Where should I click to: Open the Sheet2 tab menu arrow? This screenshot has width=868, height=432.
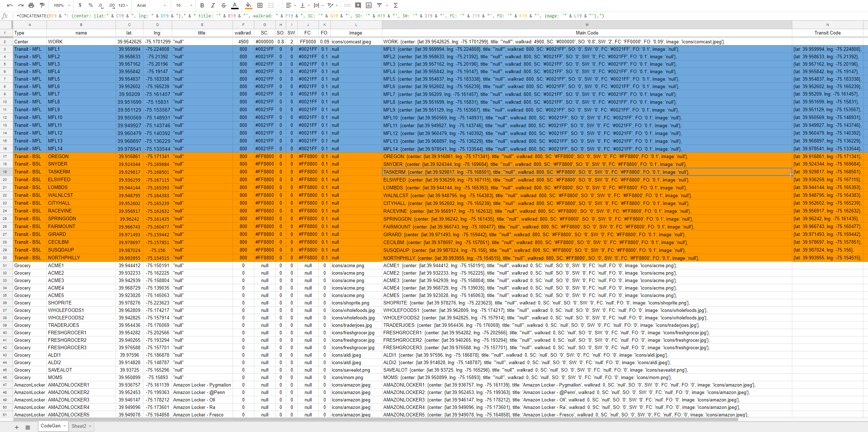pos(90,426)
